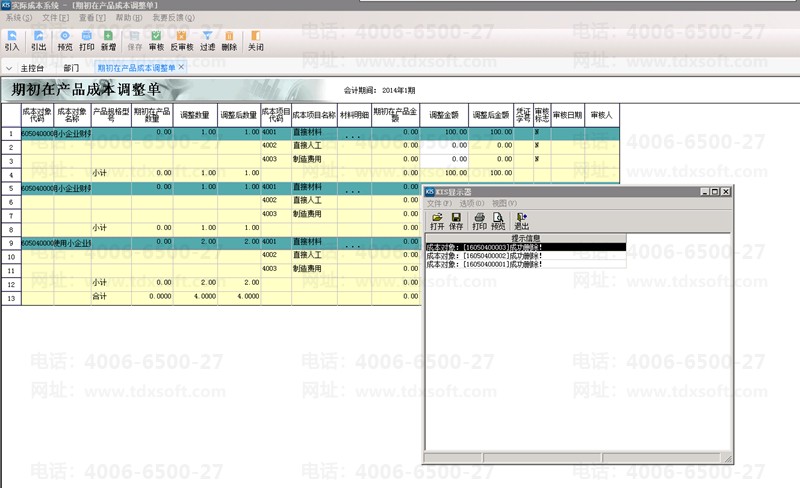The image size is (800, 488).
Task: Click the 反审核 (unapprove) icon
Action: pos(182,40)
